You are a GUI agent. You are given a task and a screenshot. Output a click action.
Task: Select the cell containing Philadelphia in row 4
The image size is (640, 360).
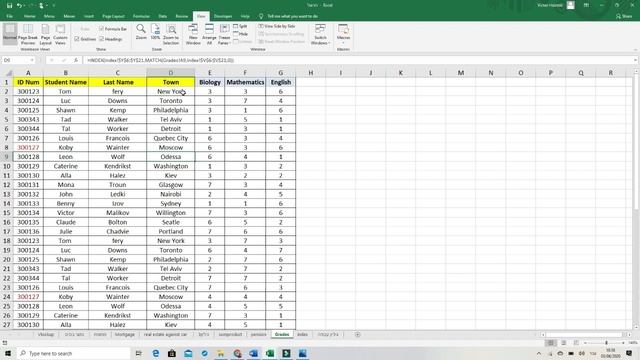(171, 110)
